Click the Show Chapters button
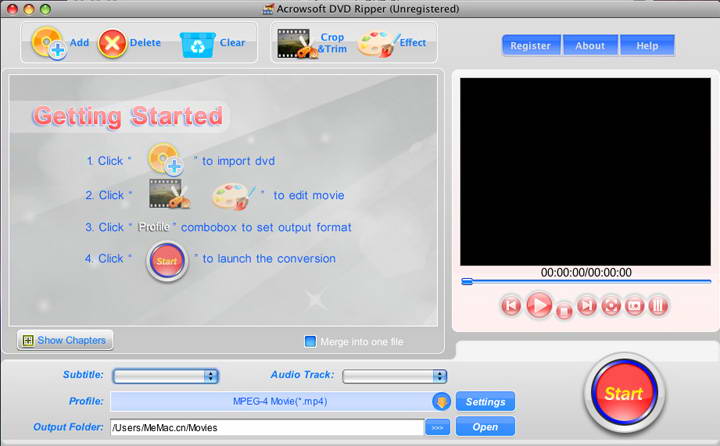The image size is (720, 446). click(65, 340)
